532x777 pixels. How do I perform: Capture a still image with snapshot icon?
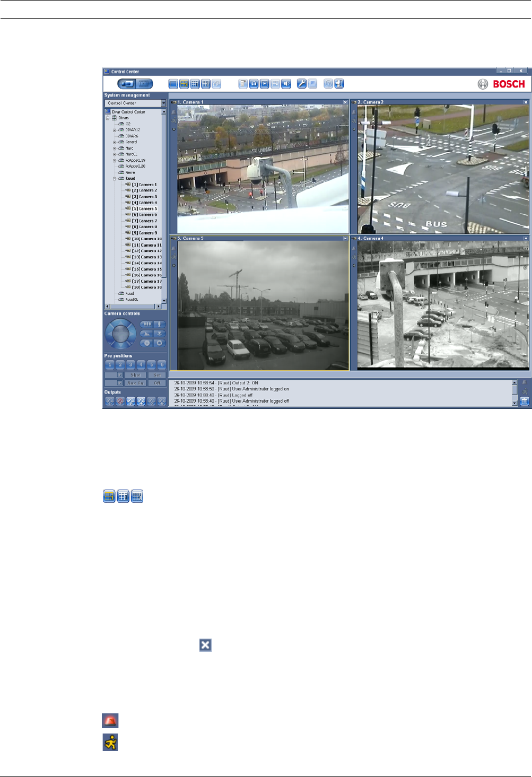(x=254, y=84)
